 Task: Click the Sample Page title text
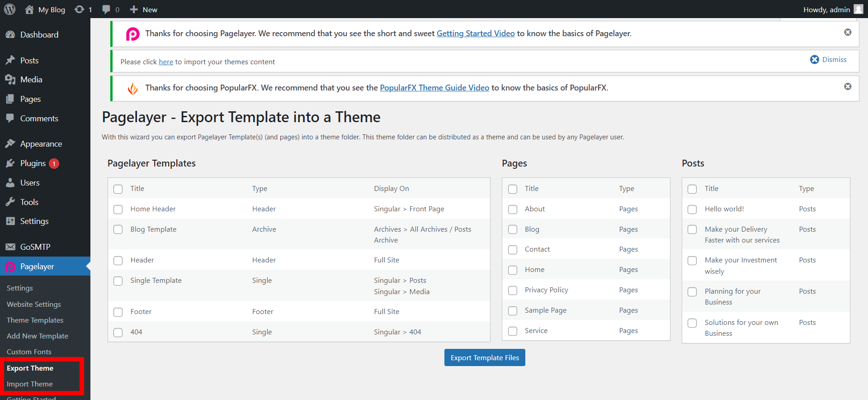(546, 310)
